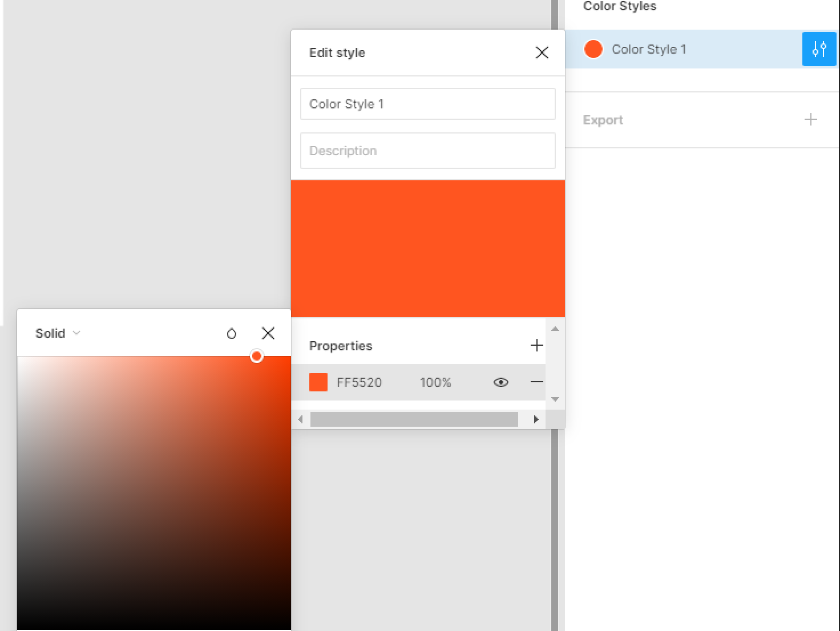This screenshot has width=840, height=631.
Task: Select Color Style 1 in the styles list
Action: 648,50
